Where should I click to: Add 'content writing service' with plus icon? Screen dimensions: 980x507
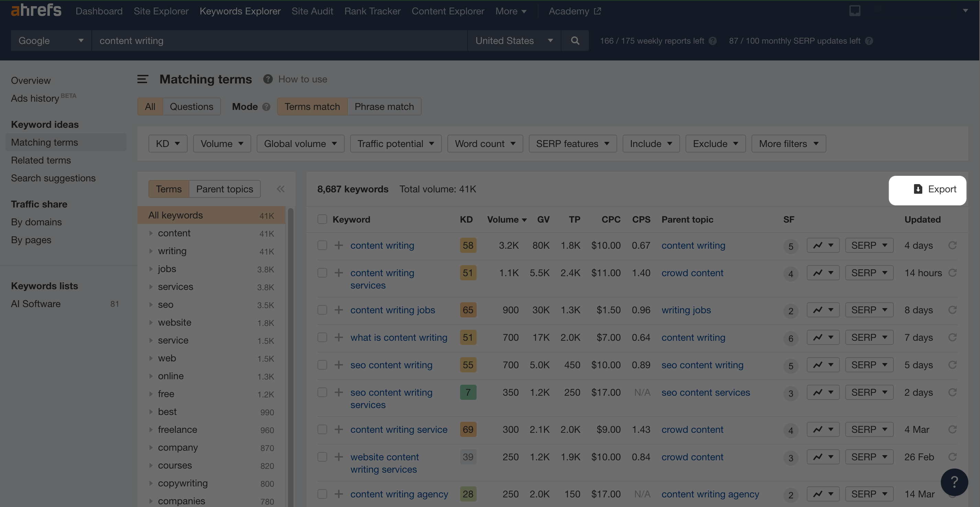click(x=338, y=429)
